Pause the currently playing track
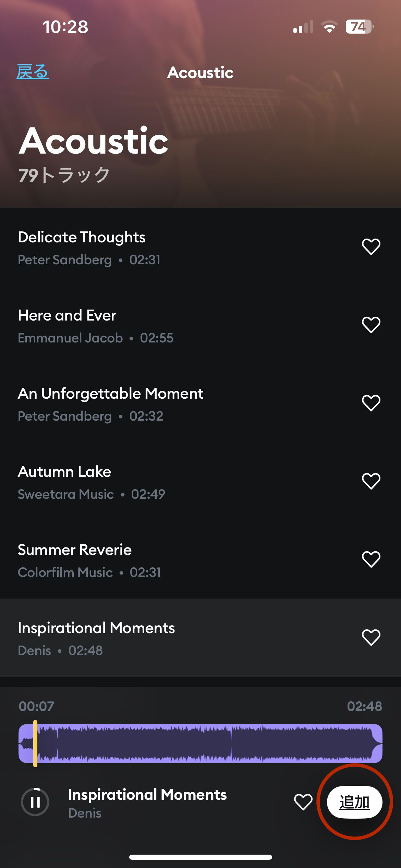 pyautogui.click(x=35, y=802)
